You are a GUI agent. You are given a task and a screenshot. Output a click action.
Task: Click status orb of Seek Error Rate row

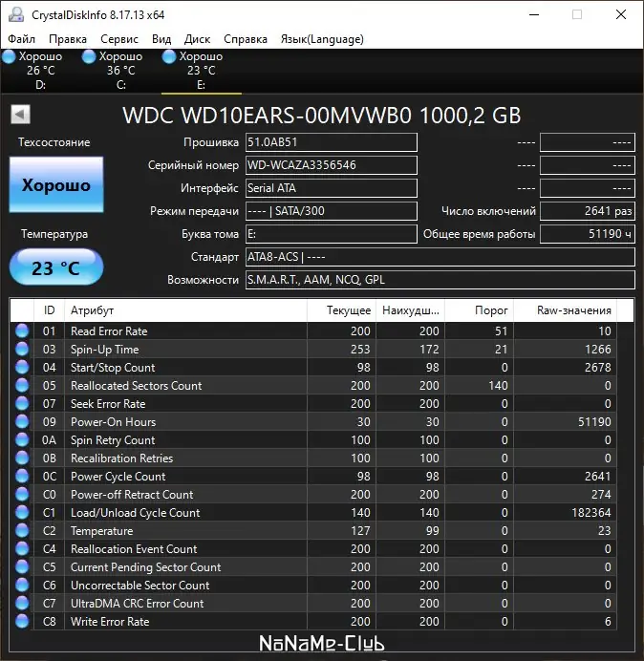coord(22,403)
